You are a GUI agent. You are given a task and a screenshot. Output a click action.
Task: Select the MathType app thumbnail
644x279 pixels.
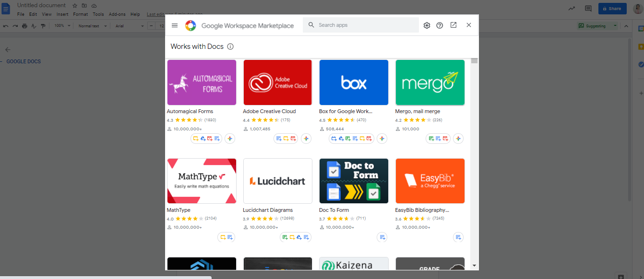pos(202,181)
